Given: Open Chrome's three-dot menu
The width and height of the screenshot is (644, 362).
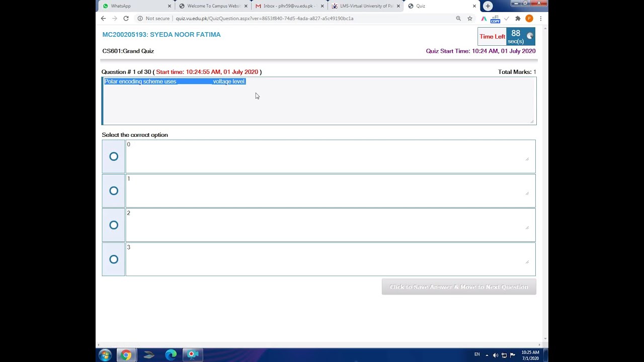Looking at the screenshot, I should tap(541, 19).
